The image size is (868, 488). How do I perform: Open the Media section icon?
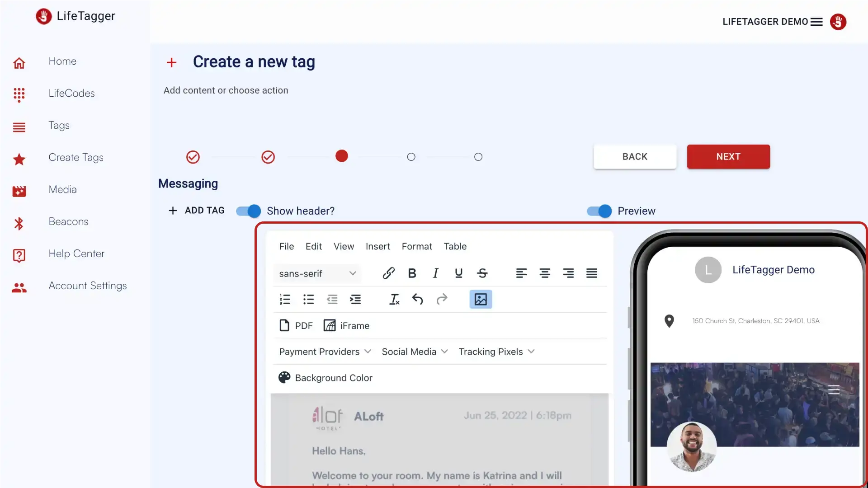point(19,191)
